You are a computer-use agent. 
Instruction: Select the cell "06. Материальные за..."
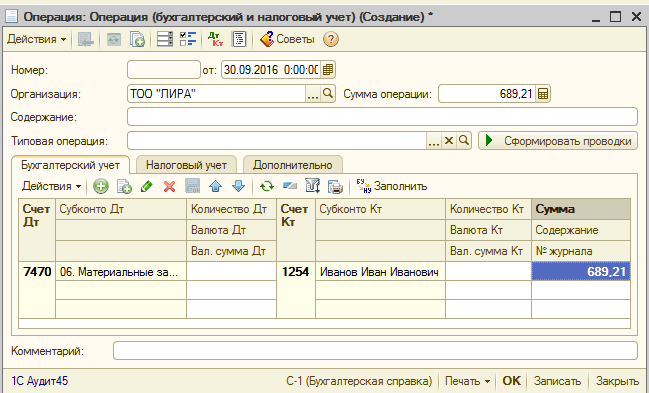(121, 272)
